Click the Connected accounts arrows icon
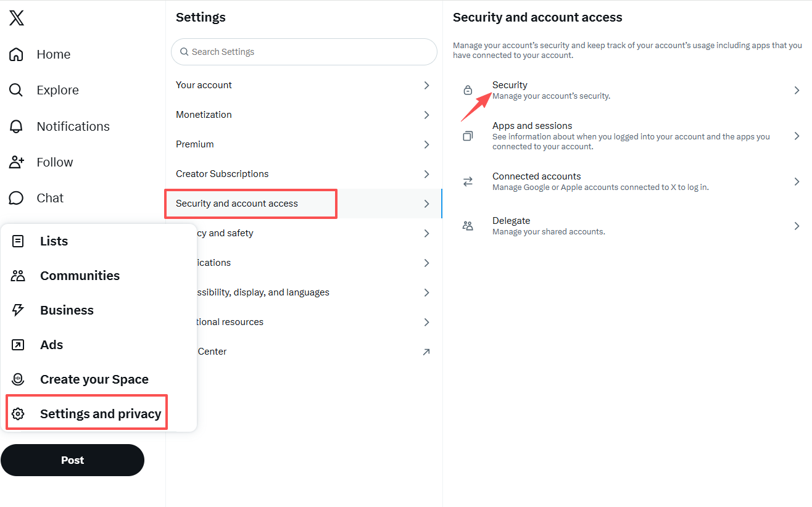The height and width of the screenshot is (507, 812). 468,181
